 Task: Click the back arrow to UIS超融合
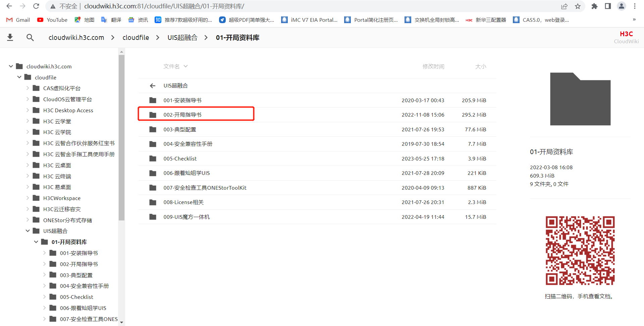coord(153,86)
